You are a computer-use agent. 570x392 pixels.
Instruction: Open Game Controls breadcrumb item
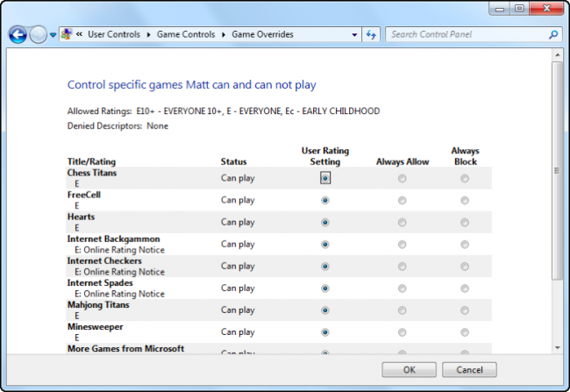click(x=186, y=34)
